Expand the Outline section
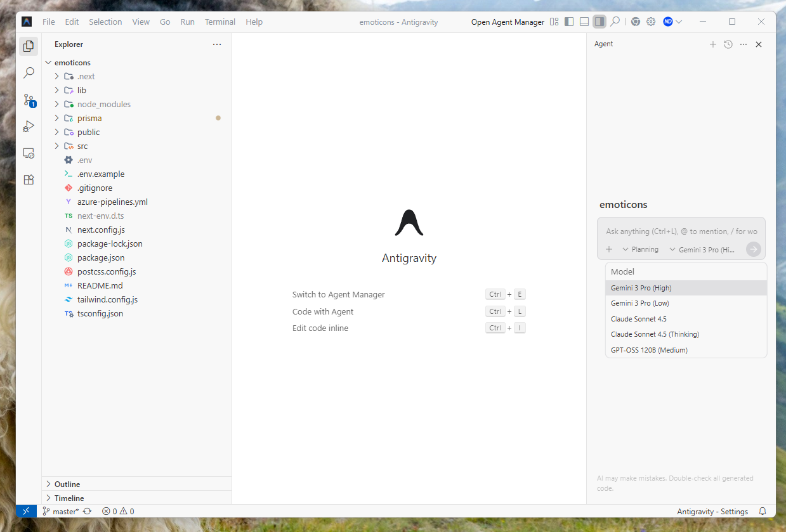This screenshot has width=786, height=532. coord(136,484)
